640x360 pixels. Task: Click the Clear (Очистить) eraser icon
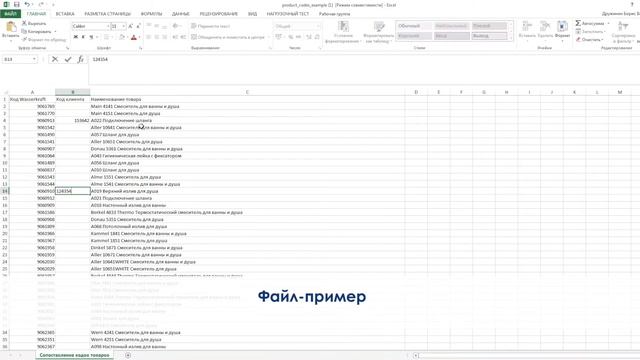click(578, 40)
